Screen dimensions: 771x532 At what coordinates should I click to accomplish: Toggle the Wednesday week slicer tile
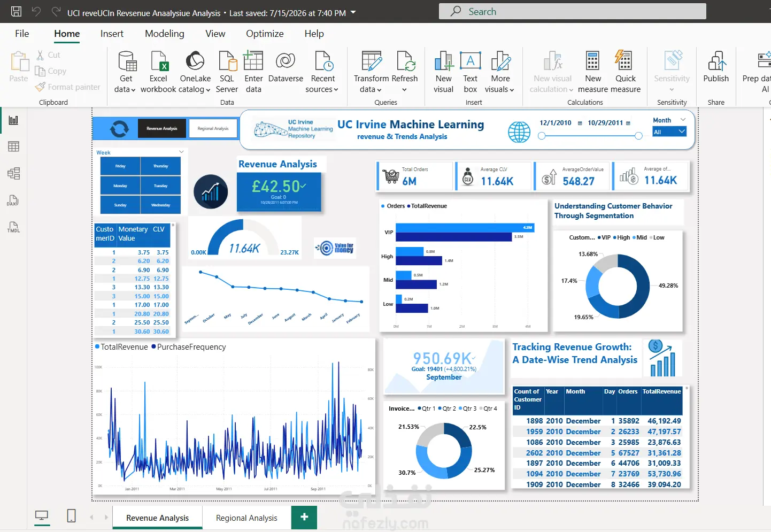[x=160, y=205]
